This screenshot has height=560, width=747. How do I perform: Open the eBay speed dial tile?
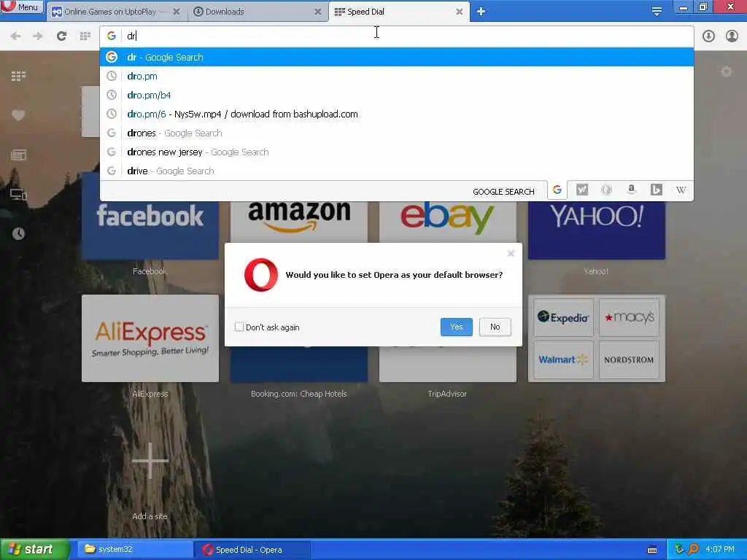pos(447,222)
